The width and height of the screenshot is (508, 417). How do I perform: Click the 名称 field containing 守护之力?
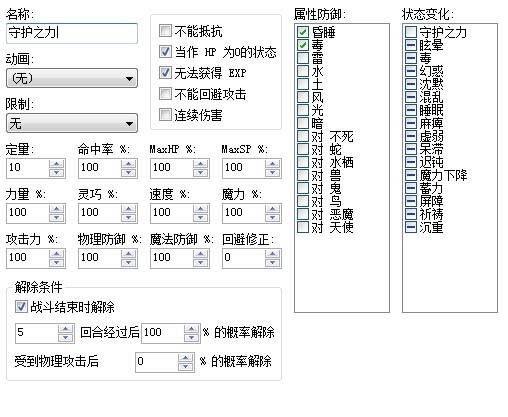pos(72,33)
